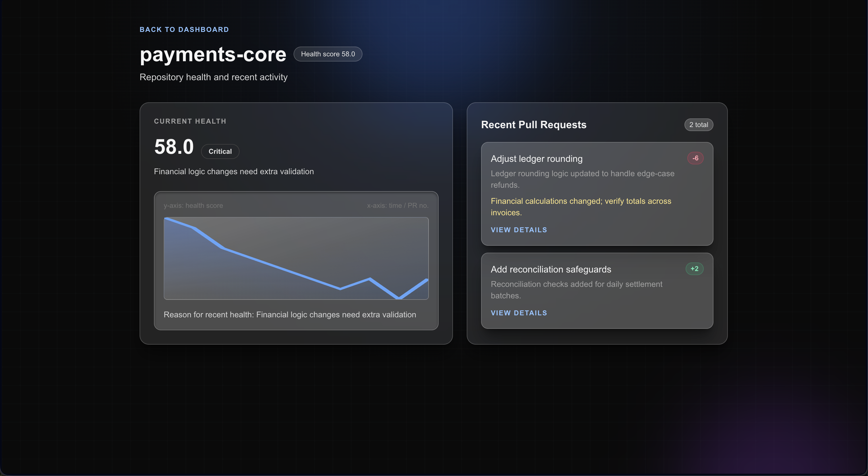The image size is (868, 476).
Task: Click the y-axis: health score label
Action: coord(193,206)
